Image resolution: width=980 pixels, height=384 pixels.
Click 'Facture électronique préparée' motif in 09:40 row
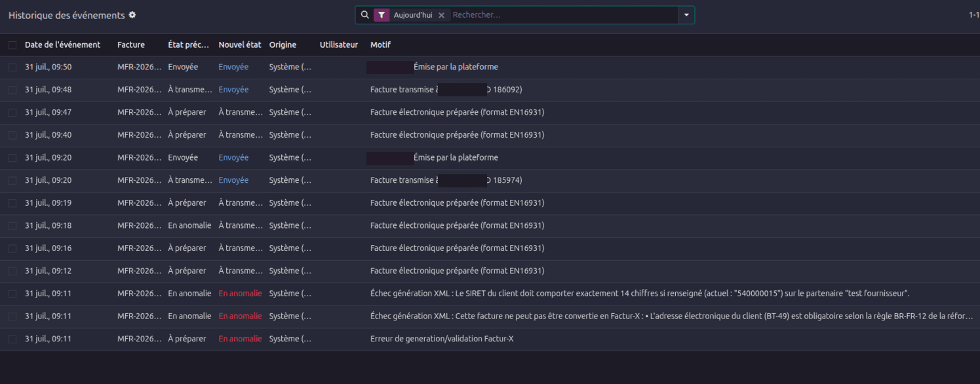coord(457,135)
